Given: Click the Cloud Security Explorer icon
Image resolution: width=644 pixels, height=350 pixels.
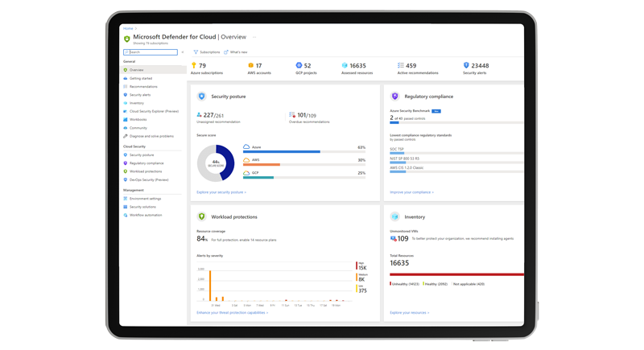Looking at the screenshot, I should point(126,111).
